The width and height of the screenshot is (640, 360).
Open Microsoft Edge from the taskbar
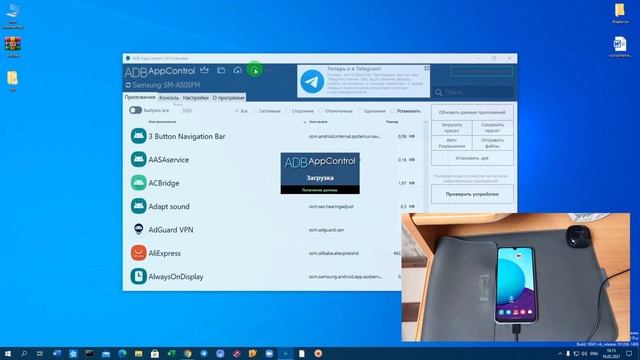(122, 353)
